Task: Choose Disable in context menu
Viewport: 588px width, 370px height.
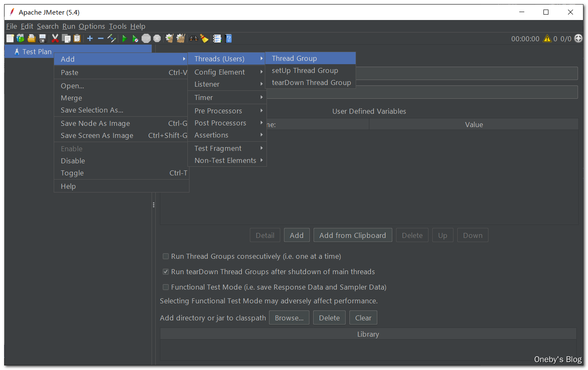Action: coord(122,161)
